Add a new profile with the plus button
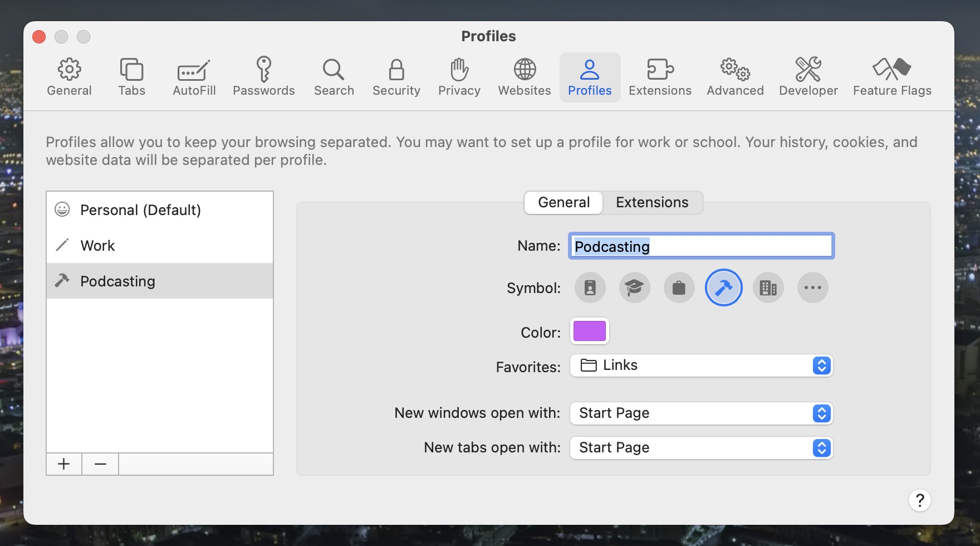The height and width of the screenshot is (546, 980). pos(64,464)
